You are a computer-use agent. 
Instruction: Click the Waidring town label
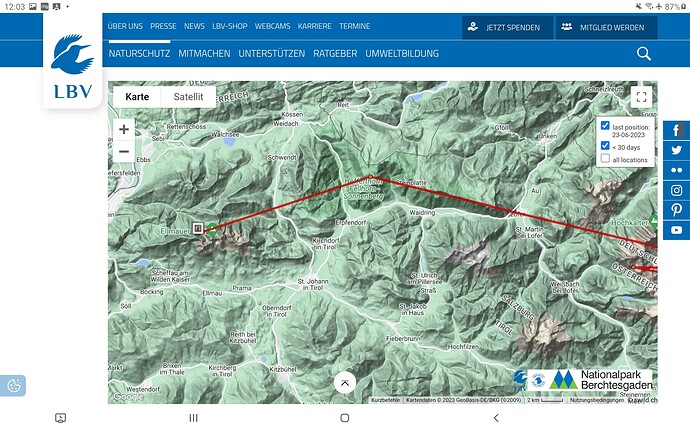pyautogui.click(x=422, y=213)
